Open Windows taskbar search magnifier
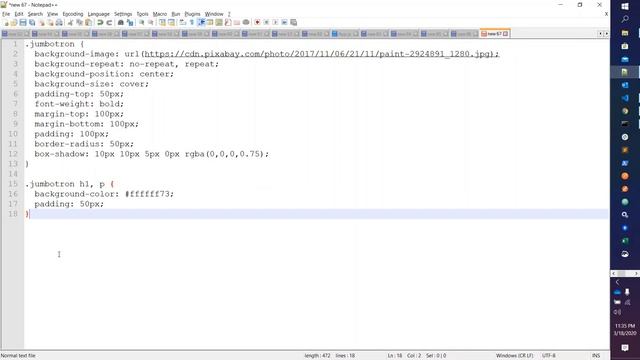640x360 pixels. pyautogui.click(x=625, y=19)
